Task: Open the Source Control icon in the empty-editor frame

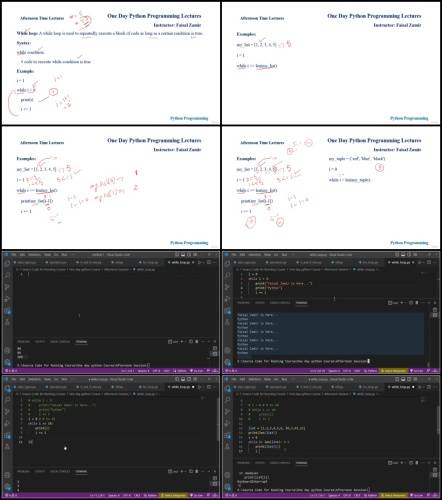Action: pyautogui.click(x=7, y=287)
